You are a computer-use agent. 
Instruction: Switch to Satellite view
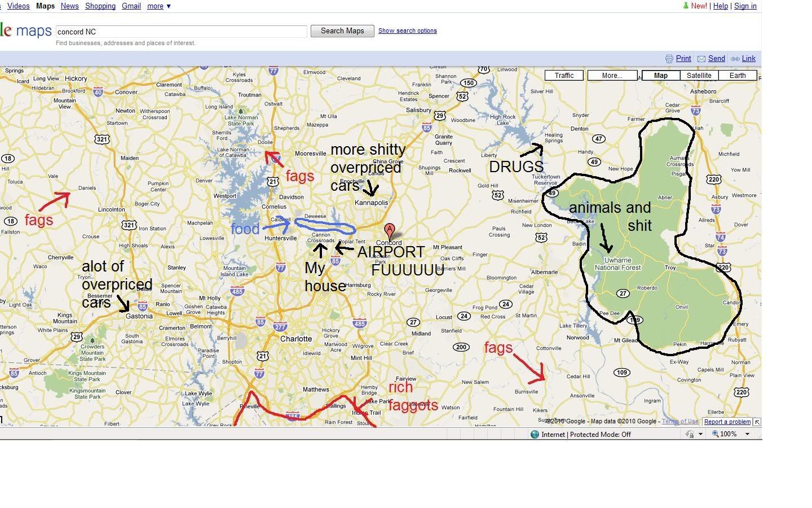[699, 76]
